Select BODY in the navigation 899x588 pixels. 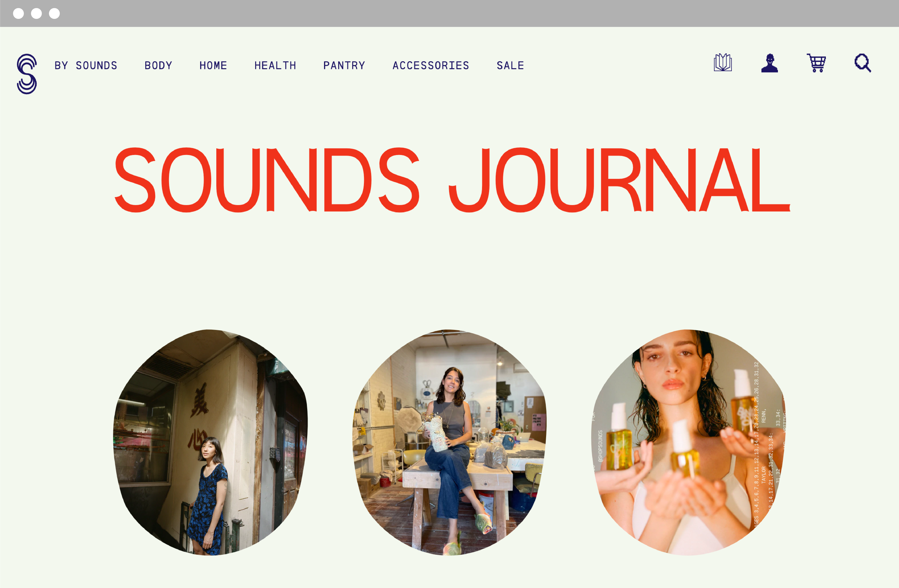(x=158, y=66)
